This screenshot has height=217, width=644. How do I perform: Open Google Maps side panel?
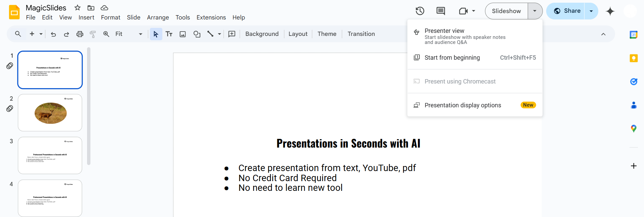634,128
